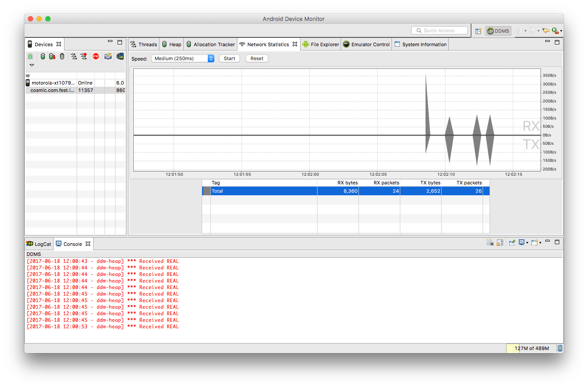Screen dimensions: 588x388
Task: Maximize the Devices panel
Action: 120,42
